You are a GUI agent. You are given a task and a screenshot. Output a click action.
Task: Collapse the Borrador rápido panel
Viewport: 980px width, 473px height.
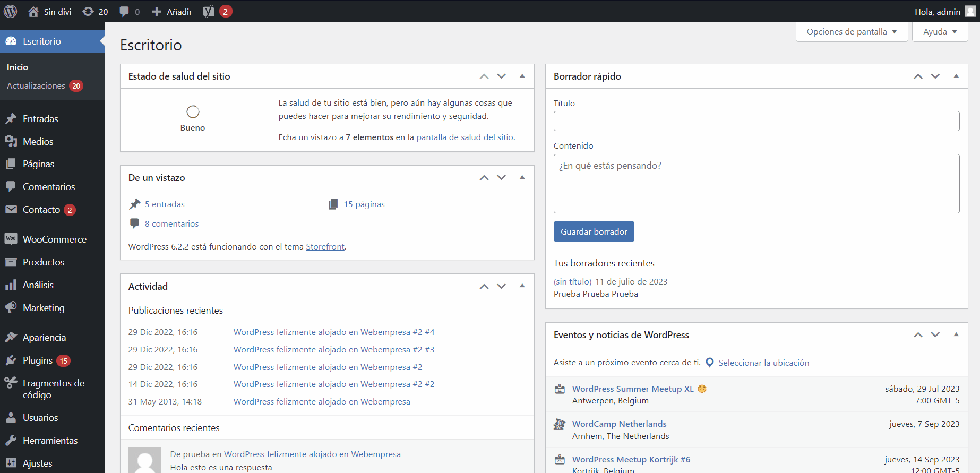(x=956, y=76)
